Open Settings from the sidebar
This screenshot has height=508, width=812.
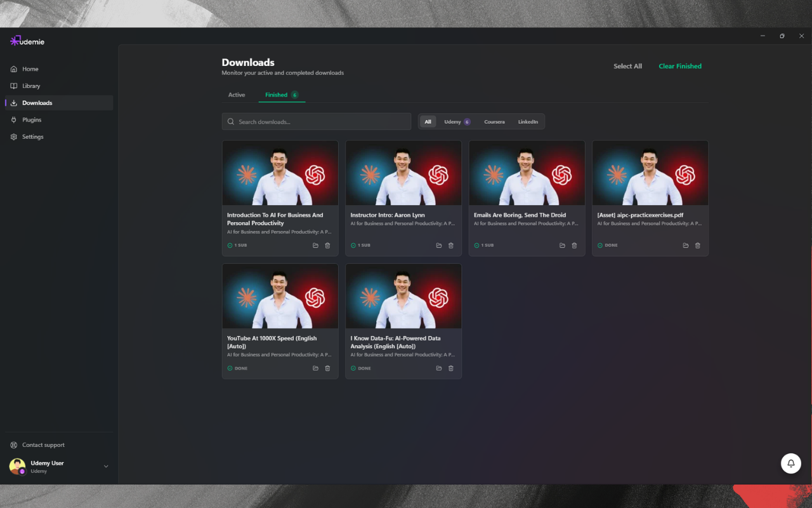click(x=59, y=137)
